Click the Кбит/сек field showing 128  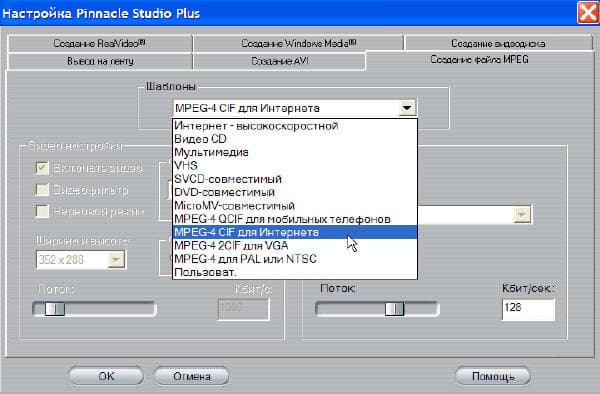pyautogui.click(x=528, y=309)
